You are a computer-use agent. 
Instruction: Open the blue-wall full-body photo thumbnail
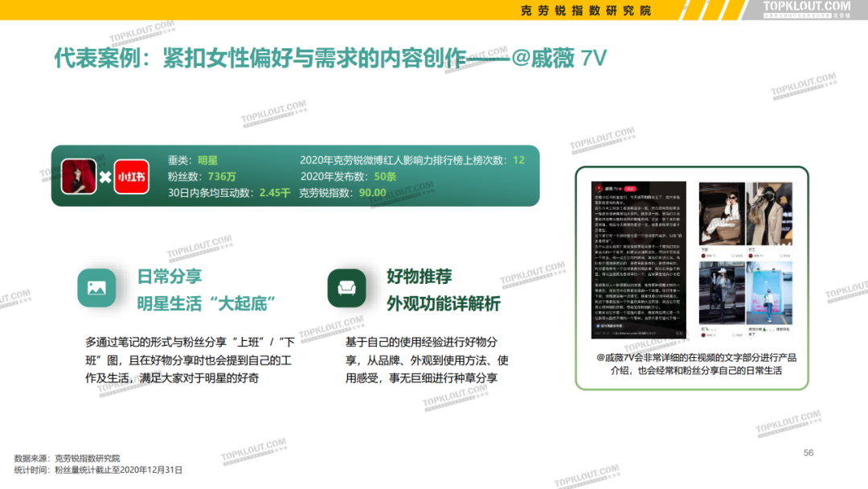769,293
